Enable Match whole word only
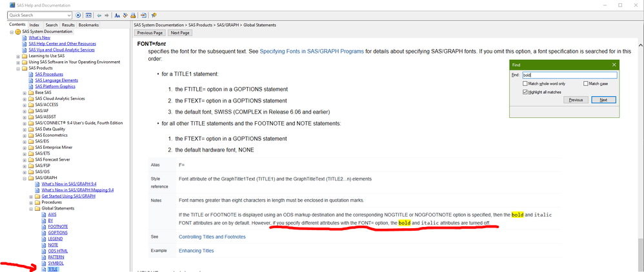644x272 pixels. coord(525,84)
